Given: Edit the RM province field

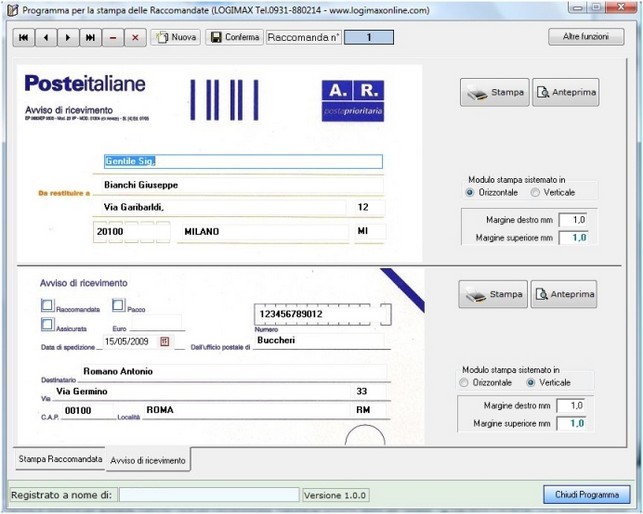Looking at the screenshot, I should pyautogui.click(x=369, y=410).
